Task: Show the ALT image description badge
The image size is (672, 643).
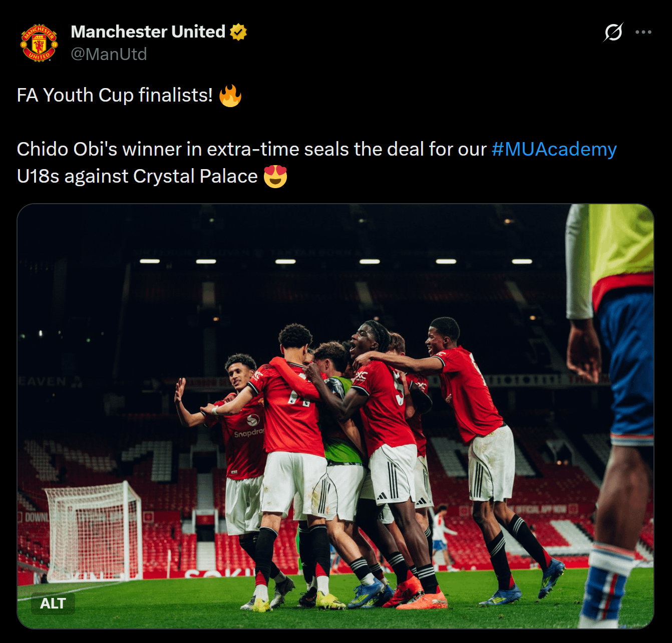Action: (x=53, y=603)
